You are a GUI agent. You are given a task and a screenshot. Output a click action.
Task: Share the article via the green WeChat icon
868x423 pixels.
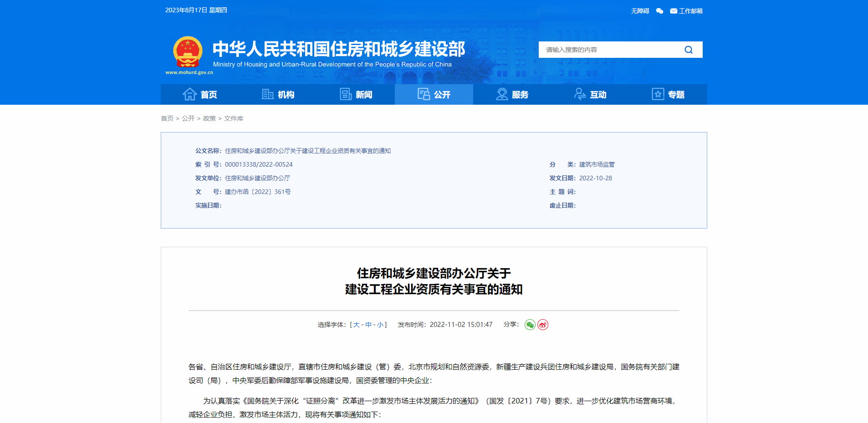point(530,325)
